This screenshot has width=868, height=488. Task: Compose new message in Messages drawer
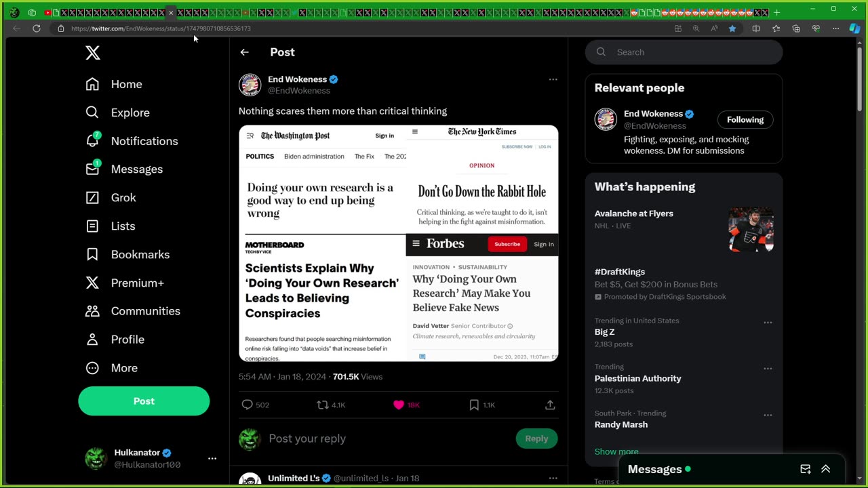(x=806, y=469)
